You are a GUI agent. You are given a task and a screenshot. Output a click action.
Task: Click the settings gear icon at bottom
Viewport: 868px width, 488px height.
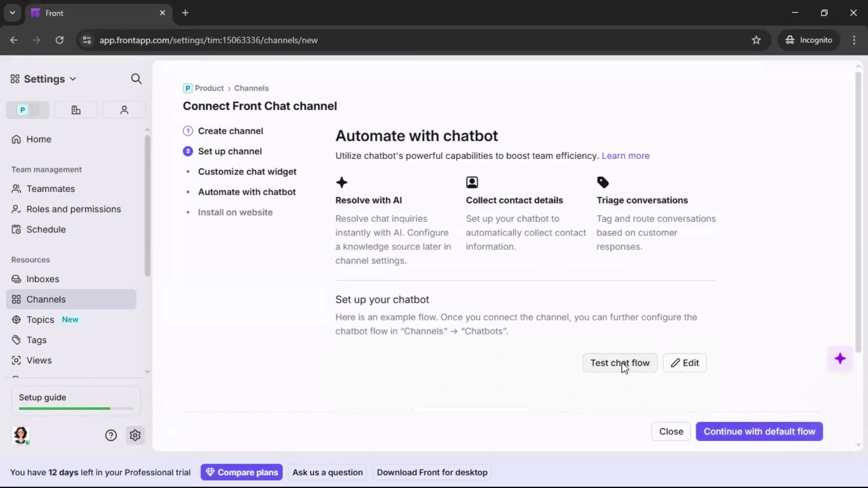135,435
